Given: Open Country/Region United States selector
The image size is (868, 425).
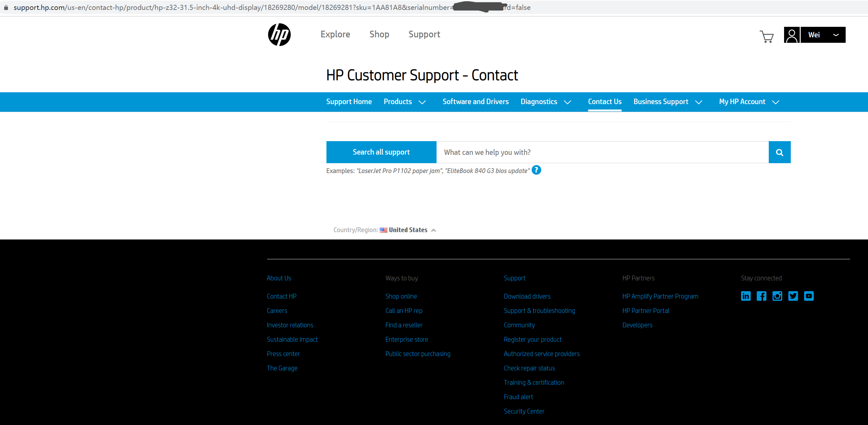Looking at the screenshot, I should [x=408, y=230].
